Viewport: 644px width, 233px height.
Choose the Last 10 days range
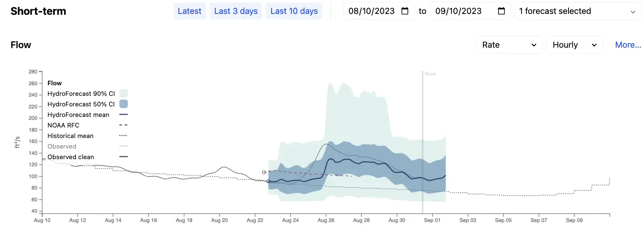pos(294,11)
